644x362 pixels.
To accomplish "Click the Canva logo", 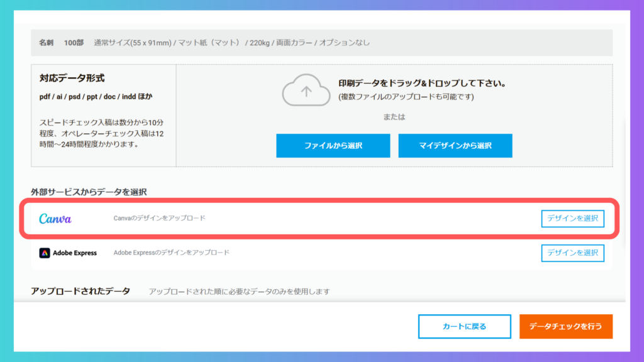I will pyautogui.click(x=55, y=219).
